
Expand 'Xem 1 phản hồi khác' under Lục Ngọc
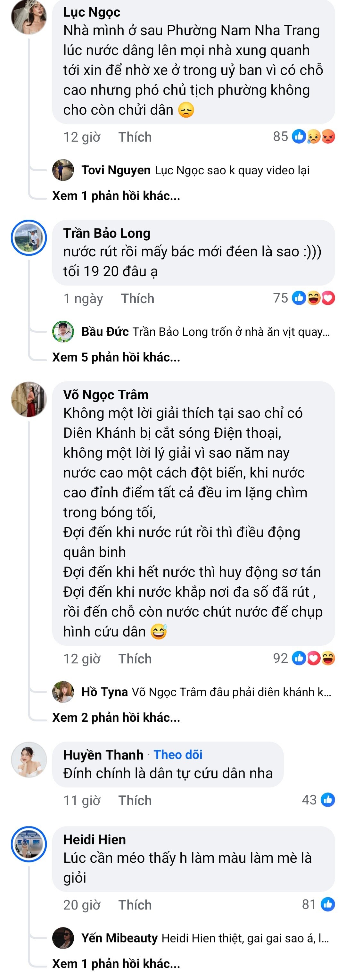click(116, 195)
